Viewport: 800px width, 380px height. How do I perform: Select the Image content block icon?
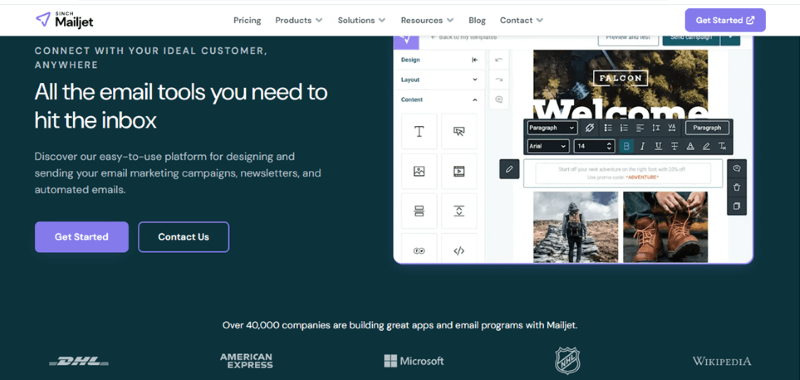click(419, 171)
